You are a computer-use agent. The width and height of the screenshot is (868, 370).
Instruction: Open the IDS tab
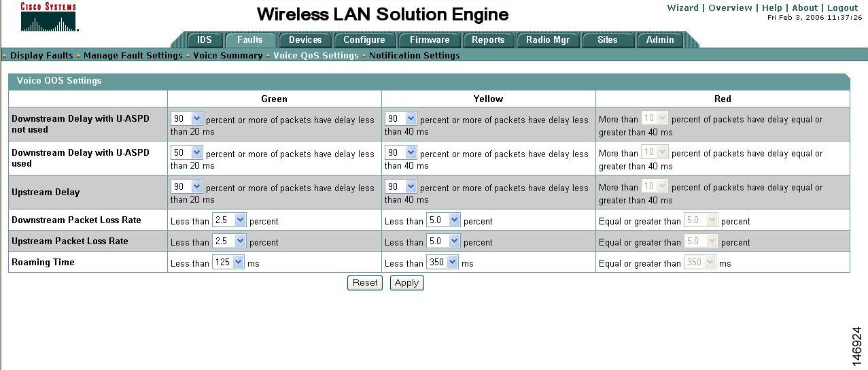pyautogui.click(x=205, y=40)
